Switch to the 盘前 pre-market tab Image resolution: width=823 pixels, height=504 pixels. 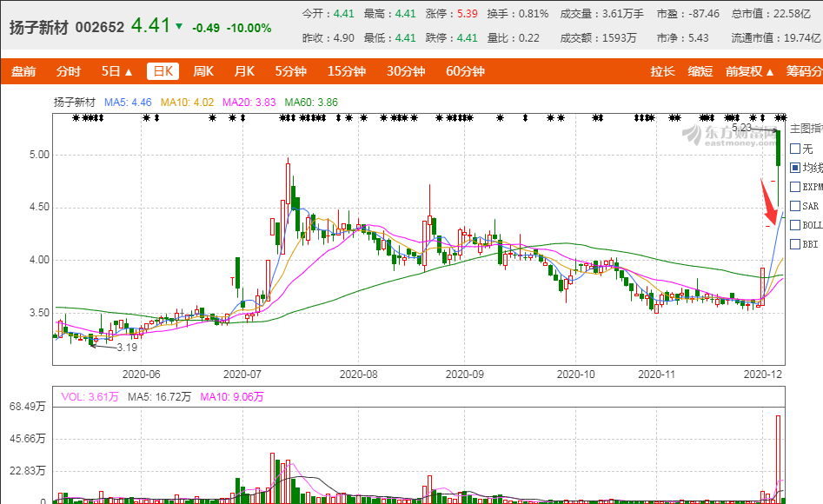23,71
